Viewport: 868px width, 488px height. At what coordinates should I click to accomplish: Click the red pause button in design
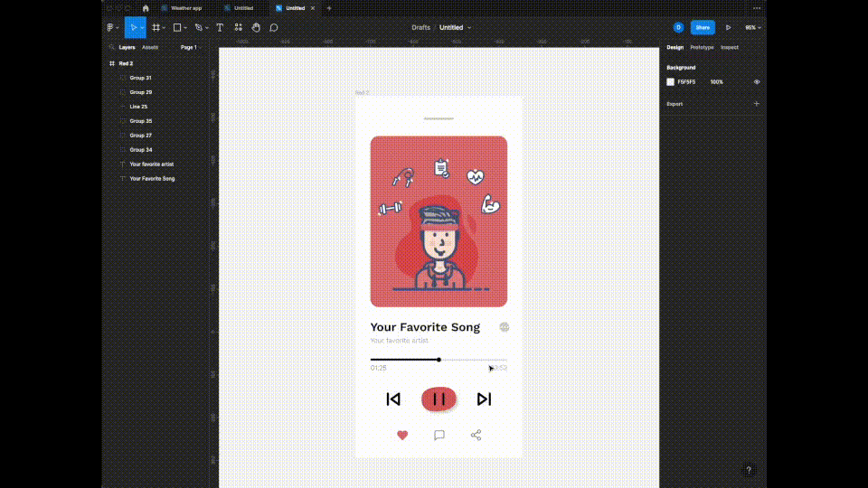439,399
